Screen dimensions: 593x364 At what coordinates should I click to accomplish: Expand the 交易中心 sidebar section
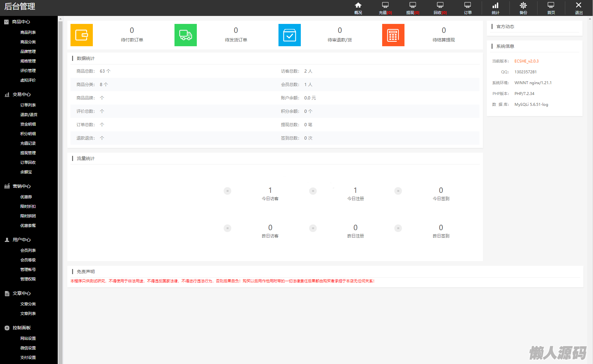(21, 94)
